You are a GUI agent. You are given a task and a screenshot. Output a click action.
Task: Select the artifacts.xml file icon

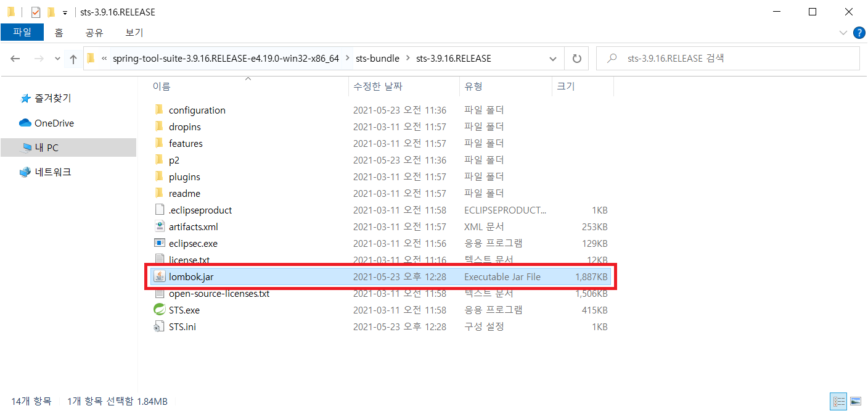point(159,226)
